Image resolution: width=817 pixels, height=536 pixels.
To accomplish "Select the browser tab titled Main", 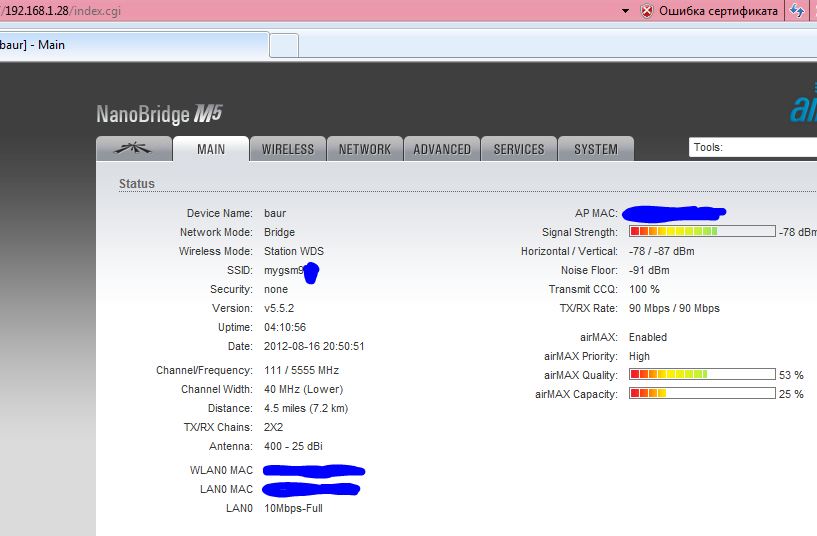I will 134,45.
